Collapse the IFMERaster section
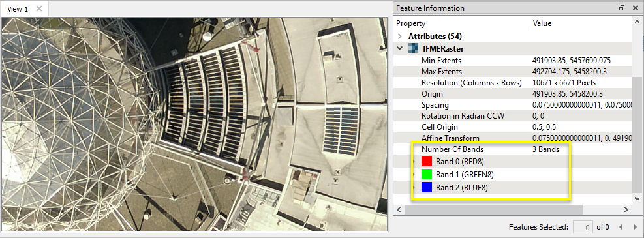 [x=399, y=49]
